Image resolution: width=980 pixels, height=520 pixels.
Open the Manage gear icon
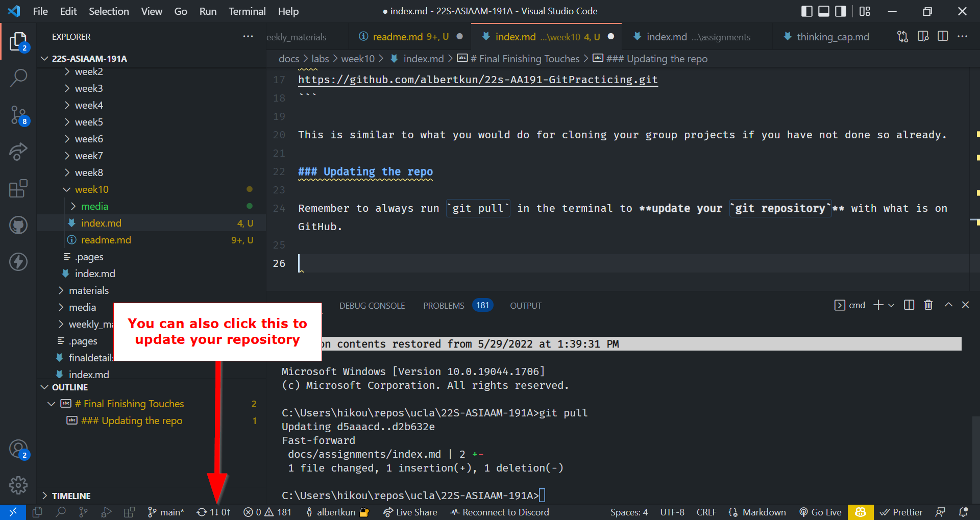point(18,485)
